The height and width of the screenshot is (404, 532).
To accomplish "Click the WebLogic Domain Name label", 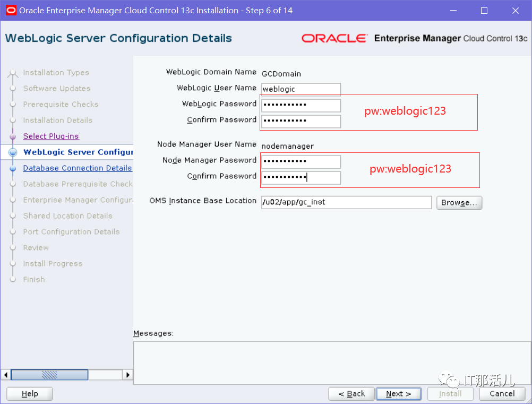I will click(211, 72).
